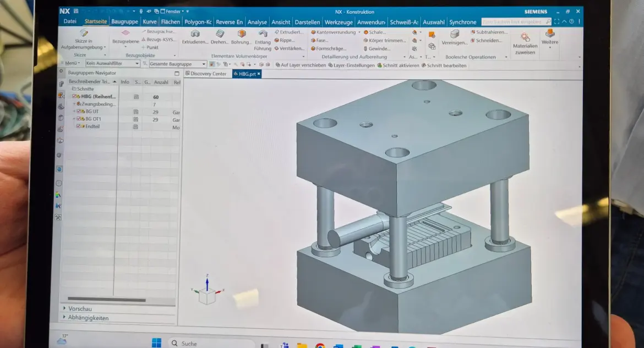
Task: Expand the BG OT1 tree node
Action: pyautogui.click(x=74, y=119)
